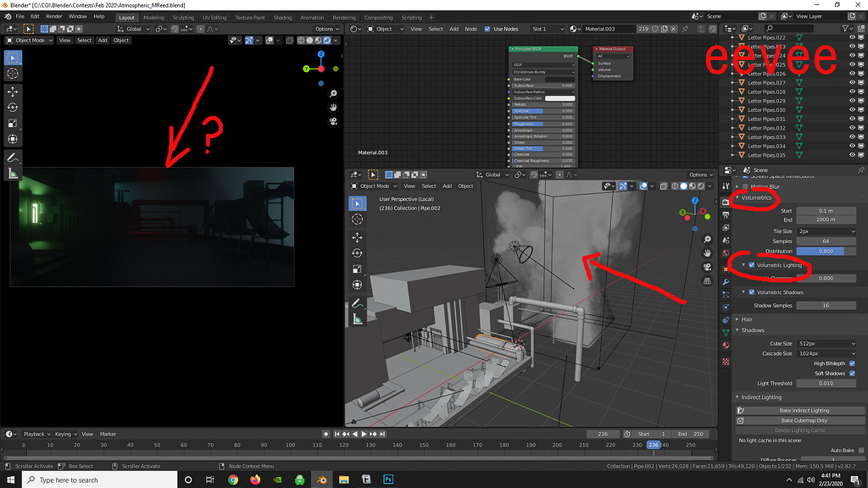Click the Distribution 0.800 slider
Viewport: 868px width, 488px height.
pos(826,251)
